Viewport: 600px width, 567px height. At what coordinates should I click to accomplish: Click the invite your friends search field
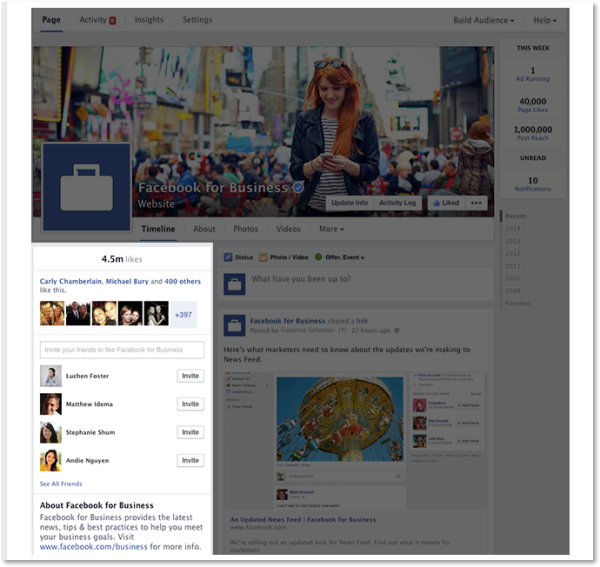click(122, 350)
